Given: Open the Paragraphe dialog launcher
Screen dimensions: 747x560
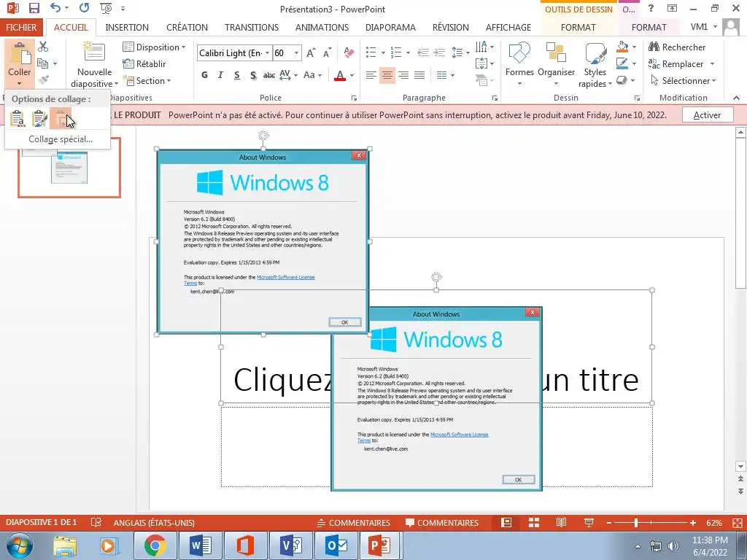Looking at the screenshot, I should click(x=495, y=98).
